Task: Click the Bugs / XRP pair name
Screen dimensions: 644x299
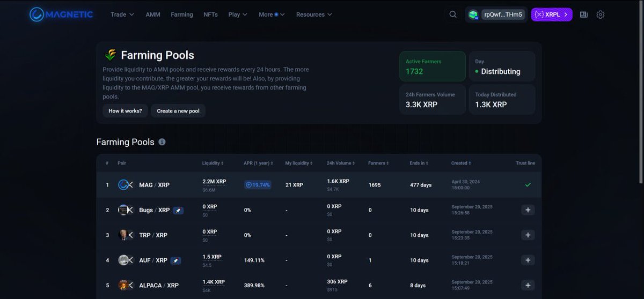Action: pyautogui.click(x=154, y=210)
